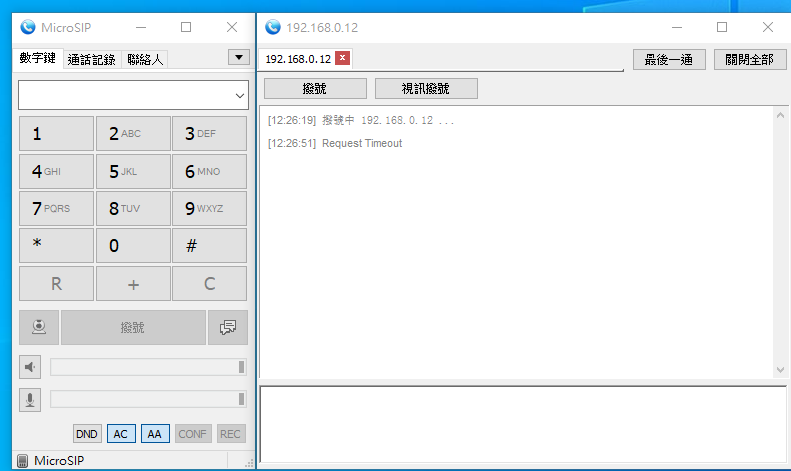This screenshot has height=471, width=791.
Task: Click the 關閉全部 button
Action: pyautogui.click(x=750, y=60)
